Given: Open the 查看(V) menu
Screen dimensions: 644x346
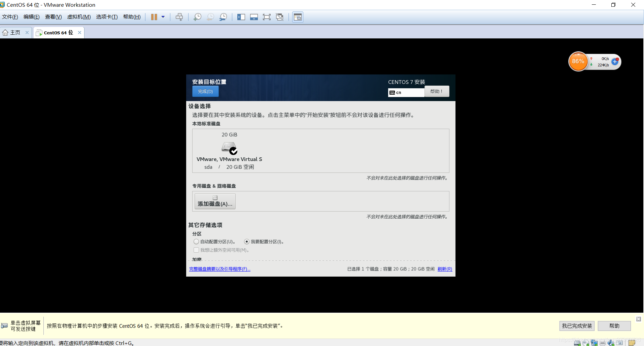Looking at the screenshot, I should coord(54,17).
